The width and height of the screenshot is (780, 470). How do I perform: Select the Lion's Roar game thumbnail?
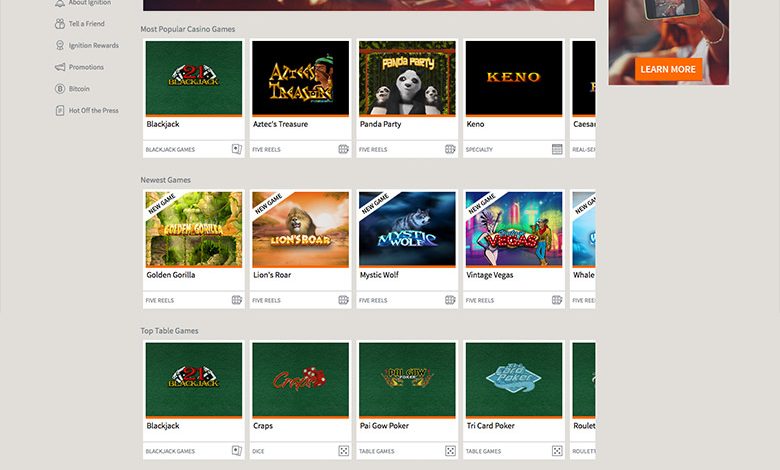(300, 229)
